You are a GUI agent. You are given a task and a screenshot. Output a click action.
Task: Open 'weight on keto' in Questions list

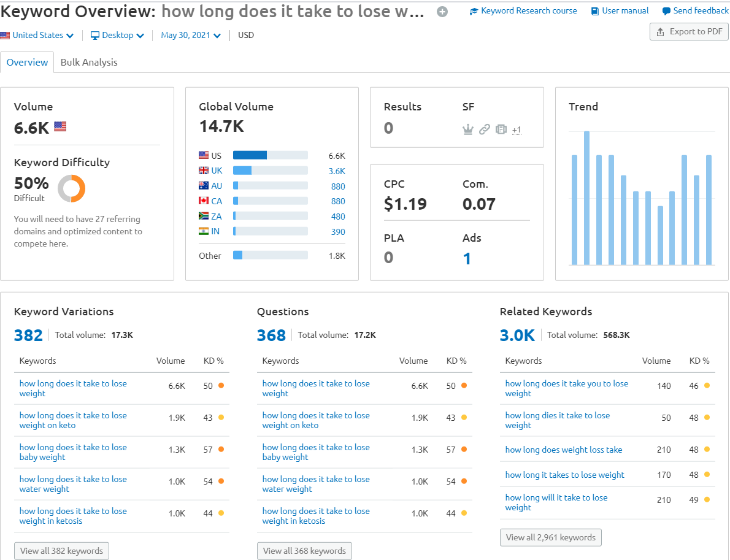(316, 420)
